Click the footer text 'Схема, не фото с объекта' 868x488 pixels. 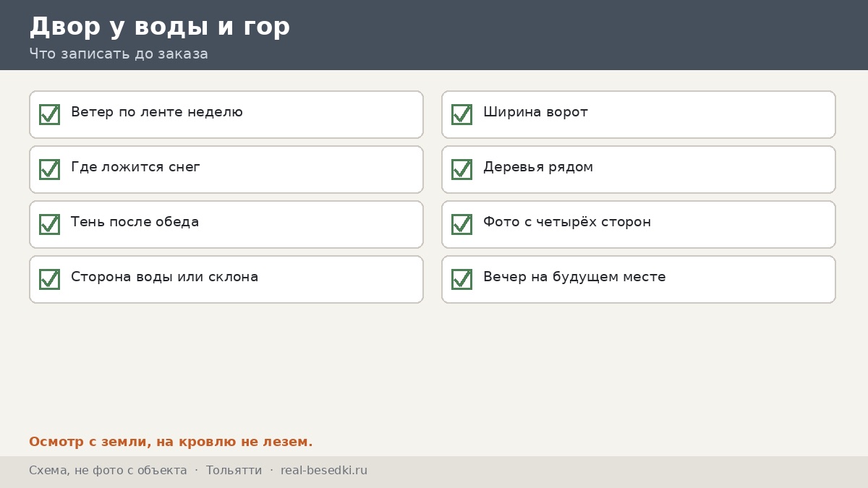coord(108,471)
